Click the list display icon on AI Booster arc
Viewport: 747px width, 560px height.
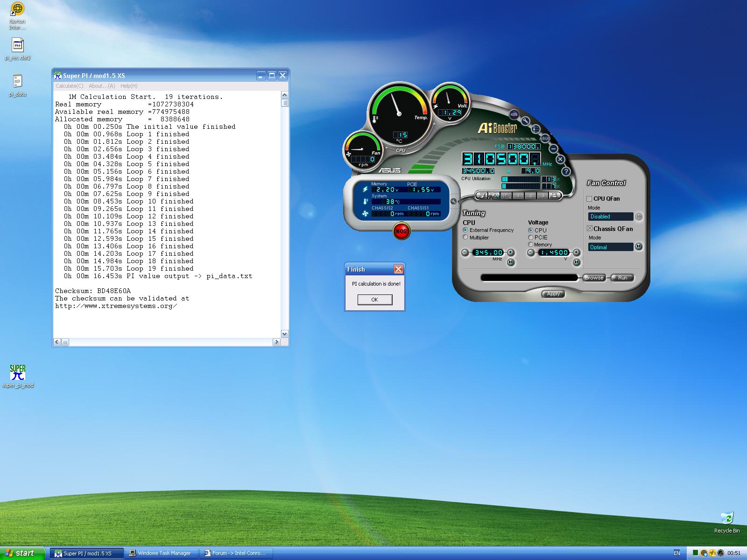coord(536,129)
